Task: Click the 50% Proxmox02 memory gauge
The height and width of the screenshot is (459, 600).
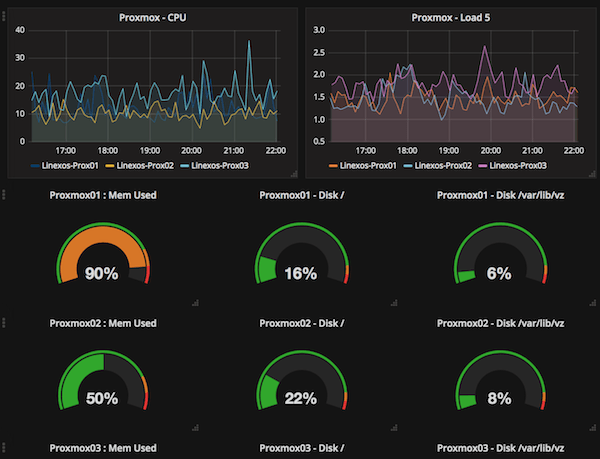Action: 103,380
